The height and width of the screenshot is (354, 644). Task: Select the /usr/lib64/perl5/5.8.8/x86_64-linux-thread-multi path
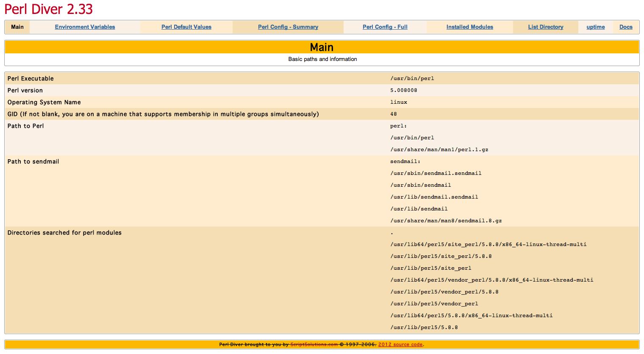click(472, 316)
